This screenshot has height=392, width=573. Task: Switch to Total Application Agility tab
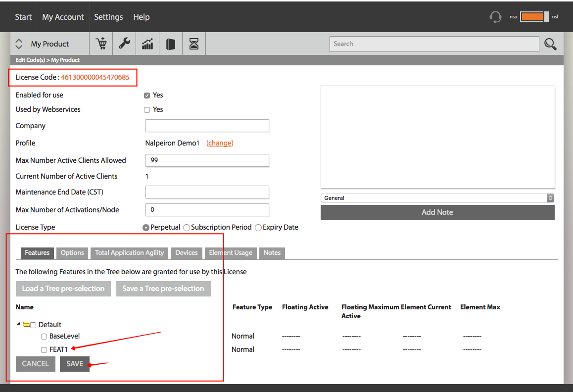tap(129, 253)
